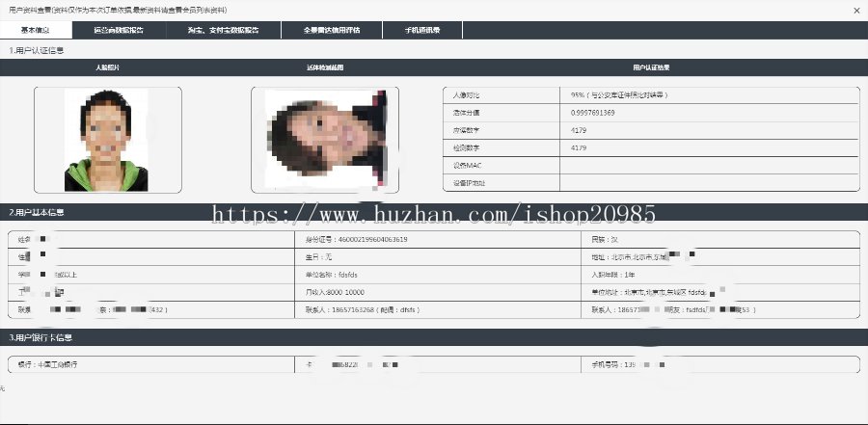Select the 设备MAC label cell
This screenshot has height=425, width=868.
502,166
